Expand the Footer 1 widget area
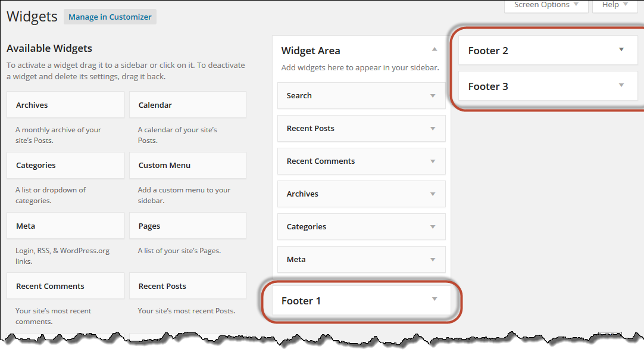Screen dimensions: 644x358 coord(434,300)
